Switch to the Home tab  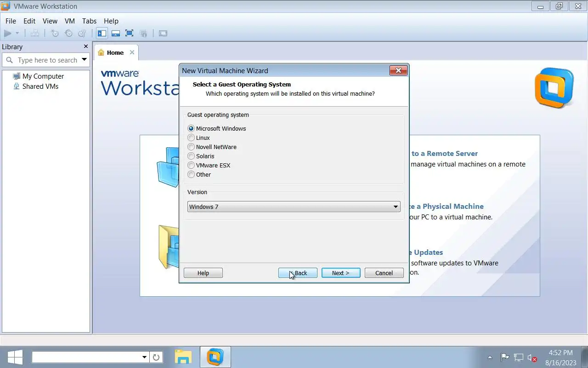[115, 52]
